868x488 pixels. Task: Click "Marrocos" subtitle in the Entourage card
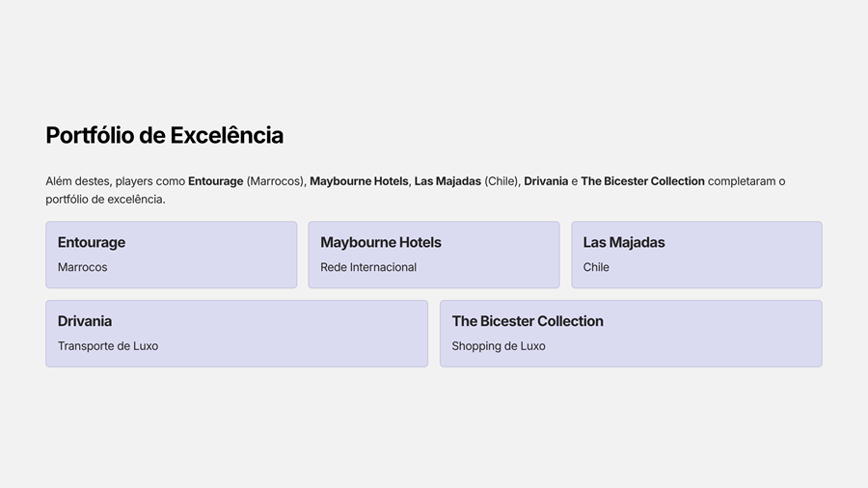pyautogui.click(x=83, y=267)
